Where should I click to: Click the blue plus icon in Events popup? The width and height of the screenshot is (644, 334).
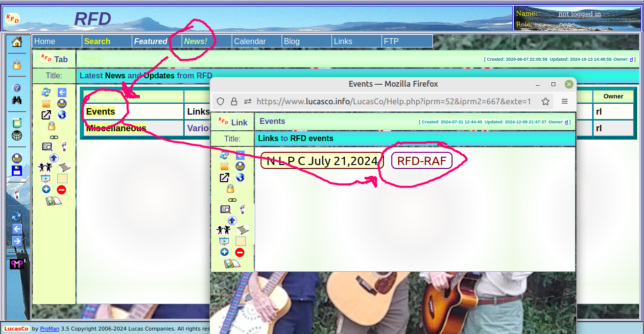[224, 252]
